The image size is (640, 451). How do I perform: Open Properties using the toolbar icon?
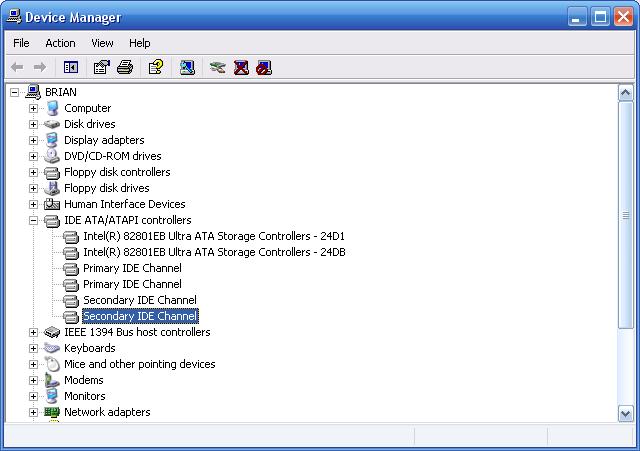[102, 67]
